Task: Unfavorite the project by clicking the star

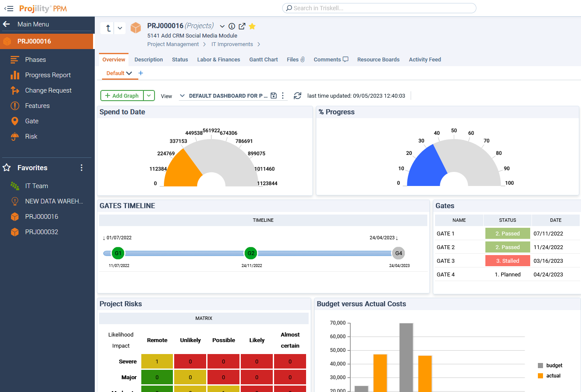Action: click(x=252, y=26)
